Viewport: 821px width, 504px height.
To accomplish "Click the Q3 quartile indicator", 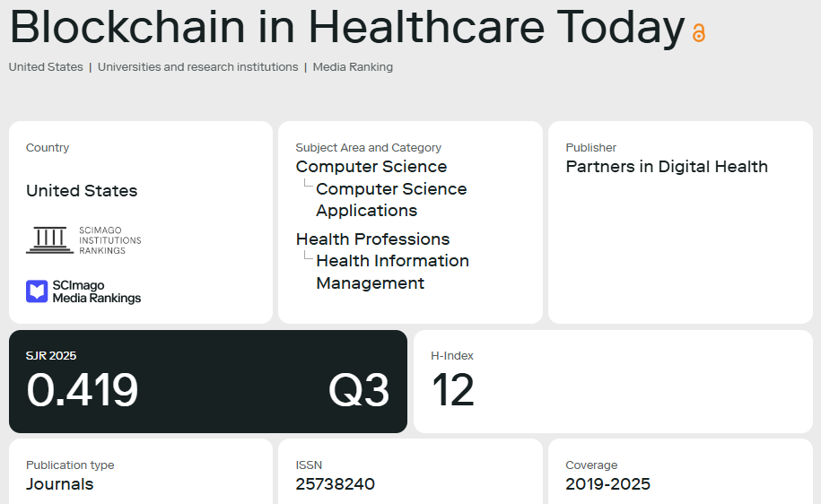I will (359, 390).
